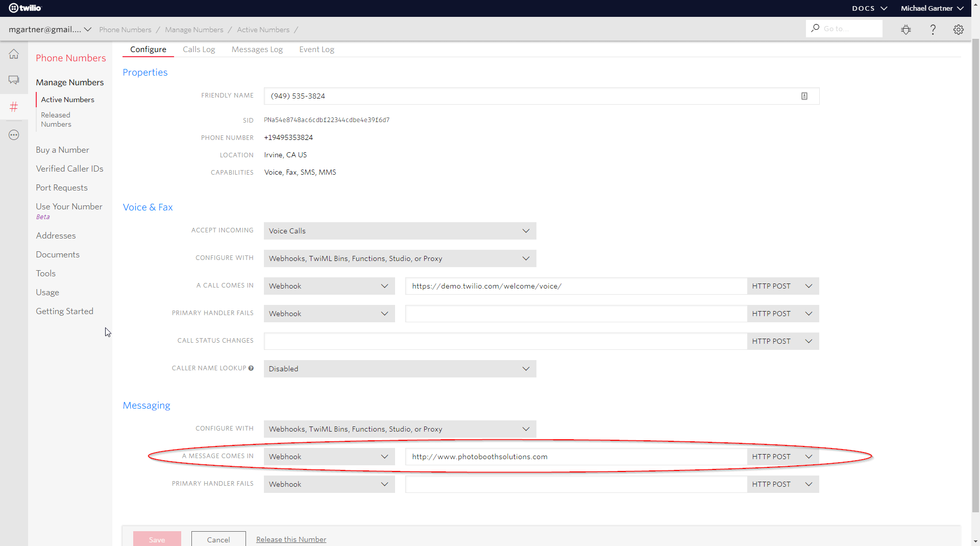Open the help question mark icon
Image resolution: width=980 pixels, height=546 pixels.
coord(933,30)
